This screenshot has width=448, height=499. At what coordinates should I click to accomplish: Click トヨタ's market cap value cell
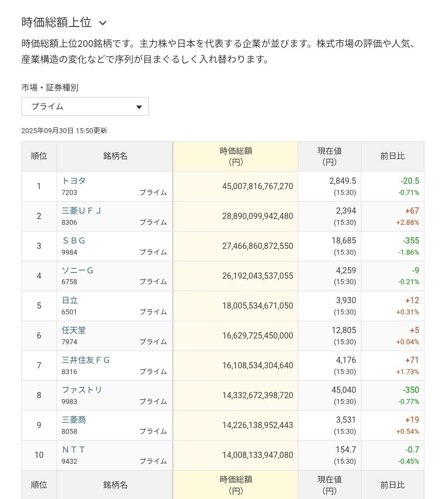tap(257, 186)
